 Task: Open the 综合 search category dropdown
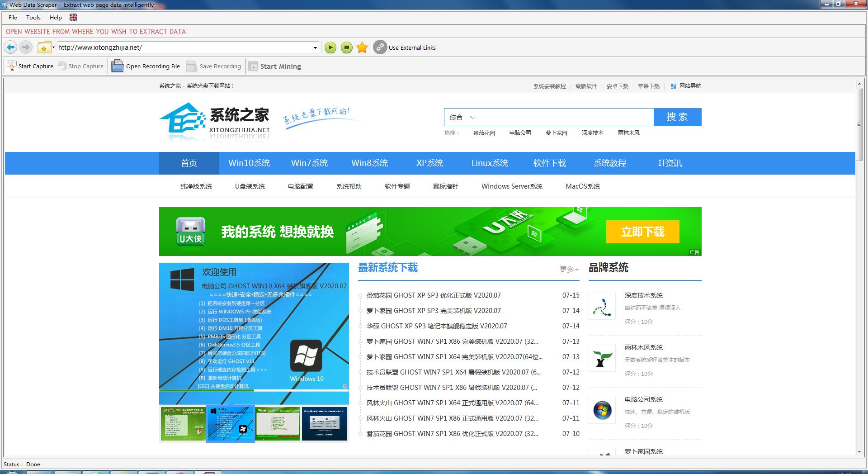462,117
